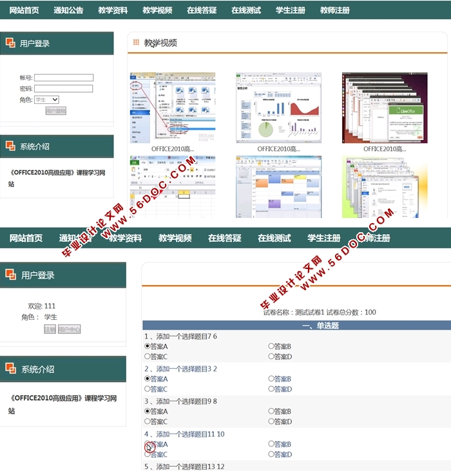Open the 用户中心 user center button
The height and width of the screenshot is (476, 451).
pos(69,330)
